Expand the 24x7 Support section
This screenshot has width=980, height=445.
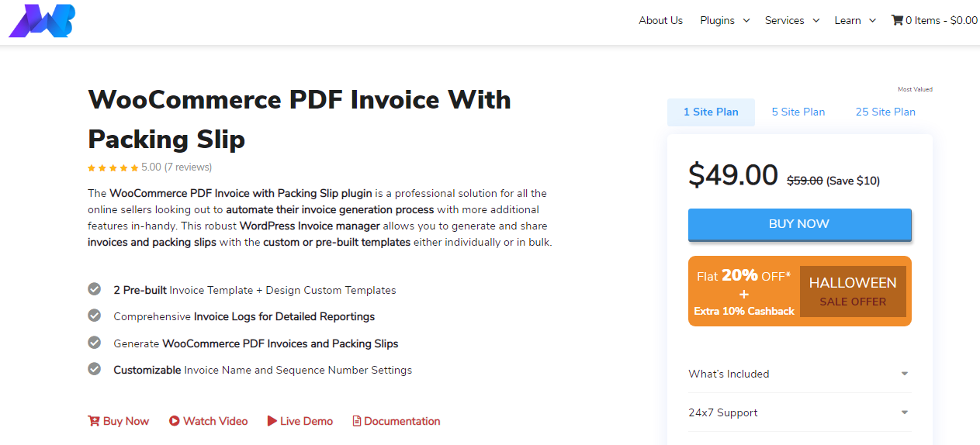coord(800,412)
